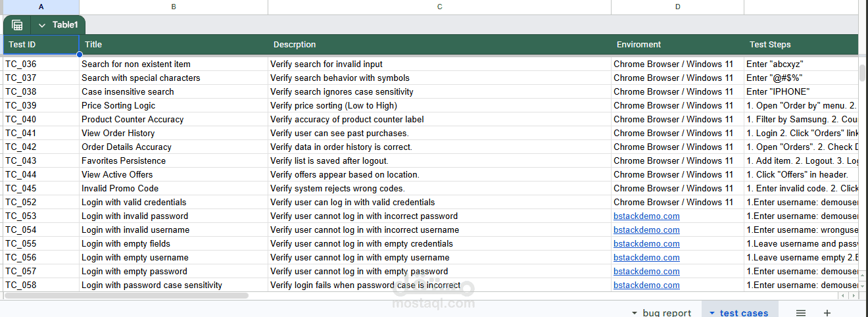Select column C header
Viewport: 868px width, 317px height.
coord(439,7)
